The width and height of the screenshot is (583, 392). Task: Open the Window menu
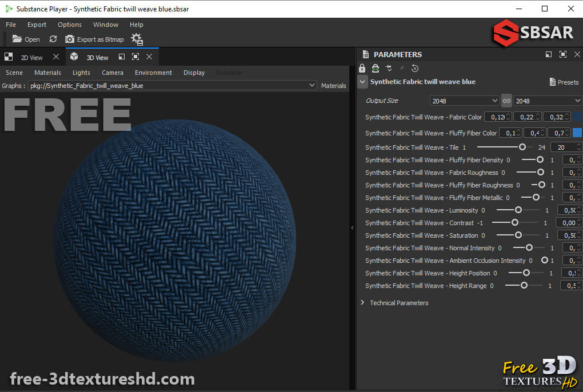[105, 25]
